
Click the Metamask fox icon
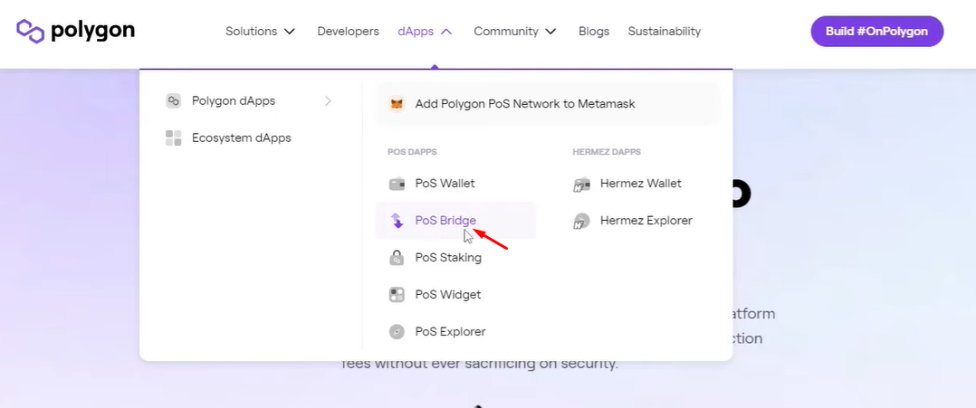point(397,104)
